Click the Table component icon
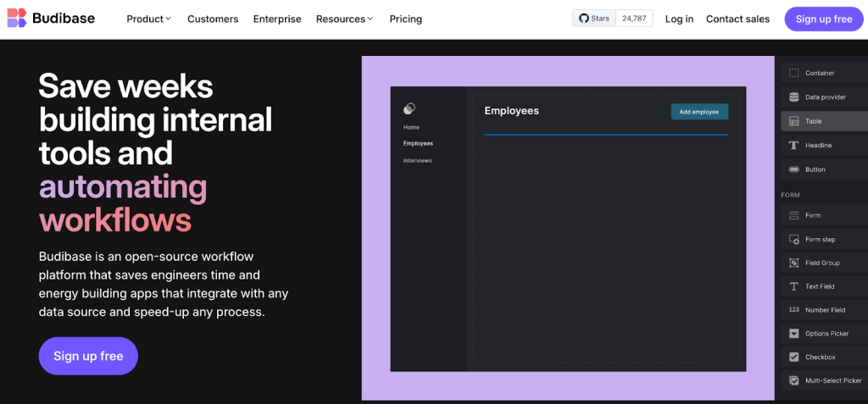868x404 pixels. coord(793,121)
